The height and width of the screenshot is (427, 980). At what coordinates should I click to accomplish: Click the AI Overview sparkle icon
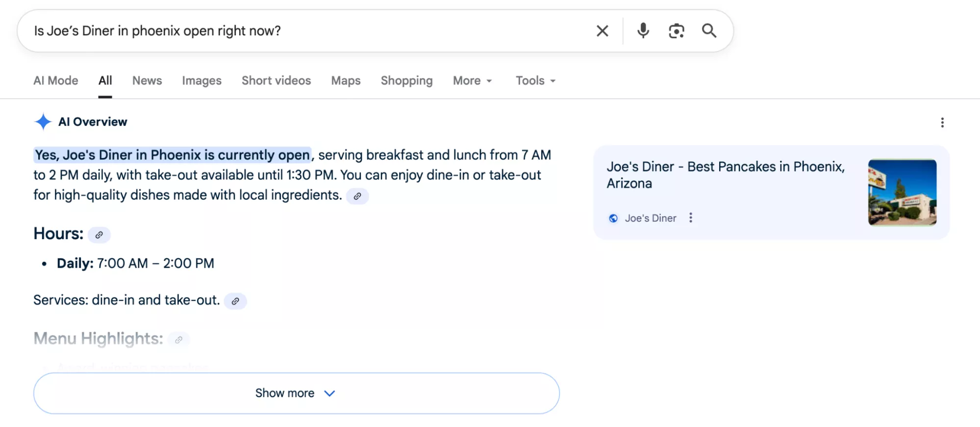pos(43,122)
